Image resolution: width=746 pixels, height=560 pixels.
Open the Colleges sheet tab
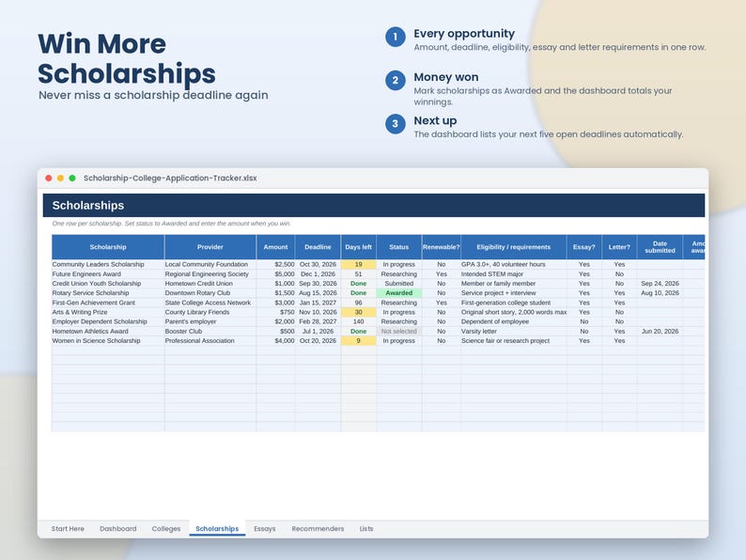click(166, 529)
